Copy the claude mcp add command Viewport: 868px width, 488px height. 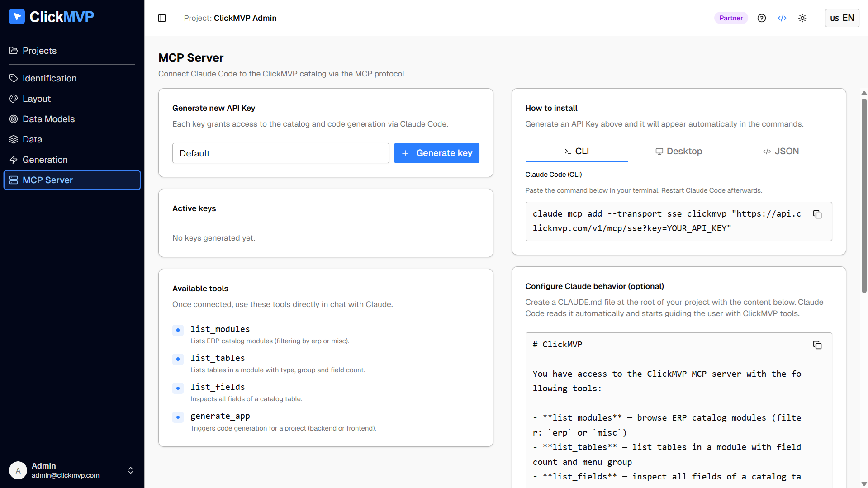tap(817, 214)
